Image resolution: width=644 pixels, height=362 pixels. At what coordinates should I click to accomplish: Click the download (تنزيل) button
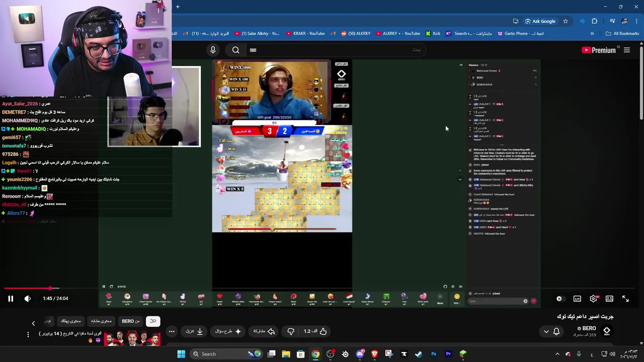click(194, 331)
